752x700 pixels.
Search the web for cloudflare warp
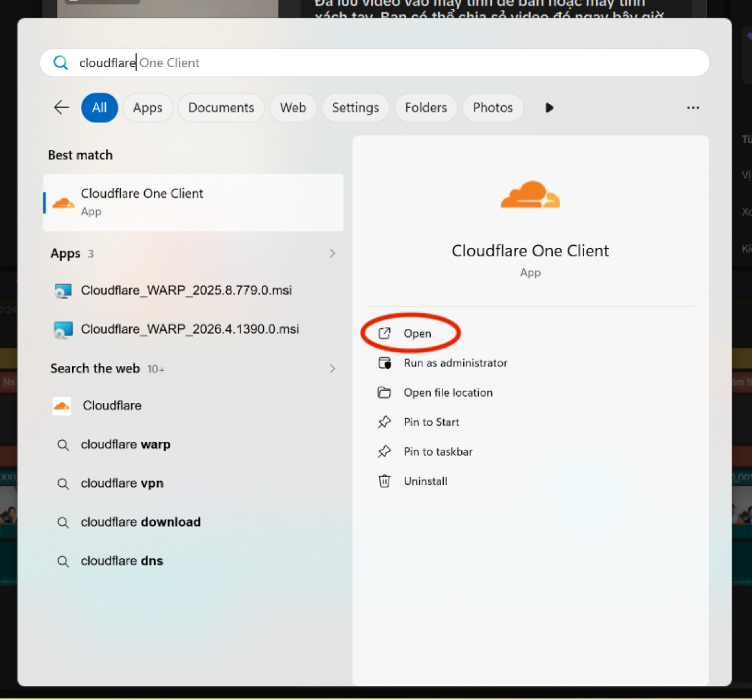click(x=193, y=445)
